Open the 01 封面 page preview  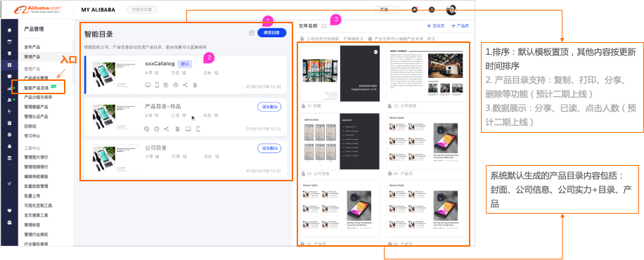[x=340, y=74]
